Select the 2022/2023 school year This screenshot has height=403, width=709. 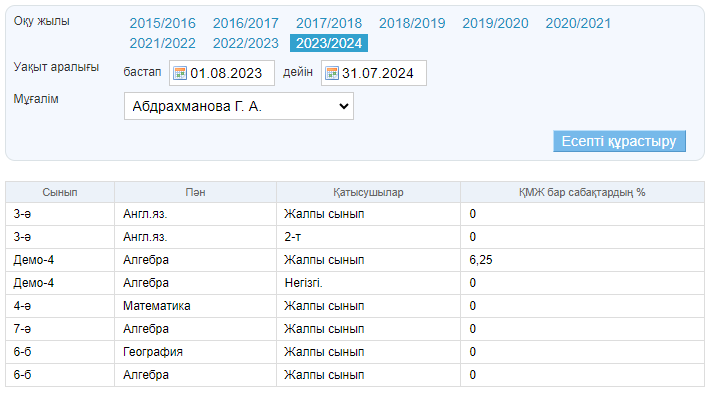[x=246, y=43]
